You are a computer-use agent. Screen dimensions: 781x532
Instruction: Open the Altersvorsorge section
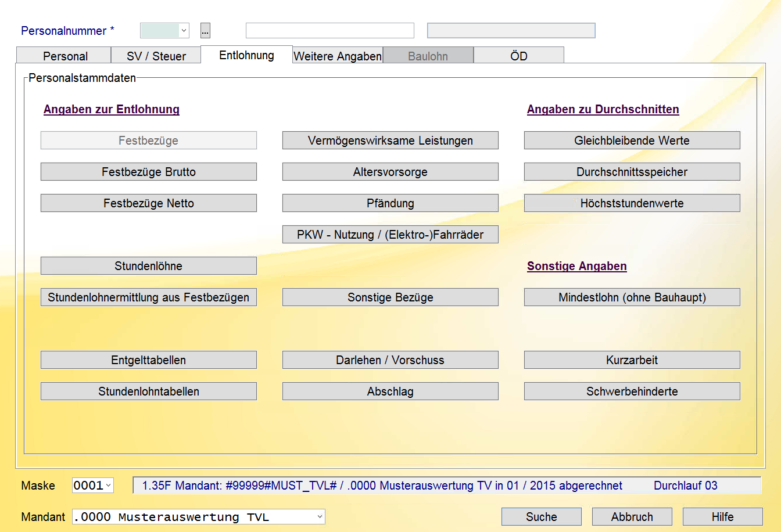pos(390,172)
